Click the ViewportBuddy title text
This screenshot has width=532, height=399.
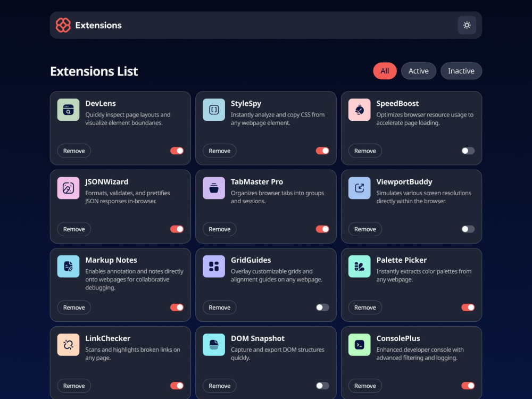[404, 182]
